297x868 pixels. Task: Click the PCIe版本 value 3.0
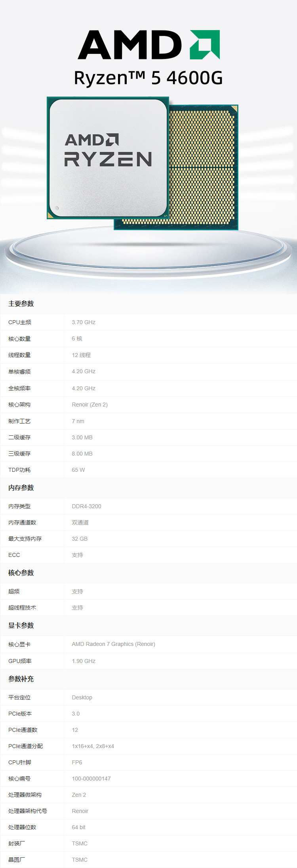(76, 714)
